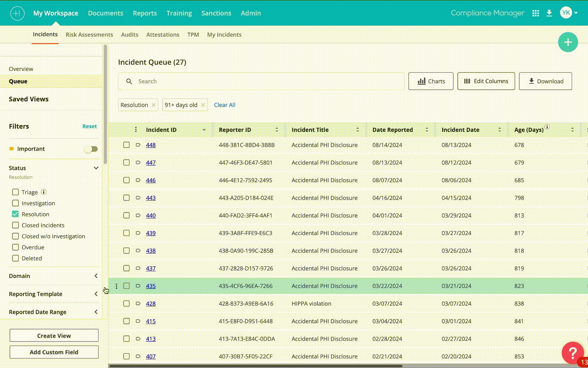
Task: Open the Reports menu
Action: click(145, 13)
